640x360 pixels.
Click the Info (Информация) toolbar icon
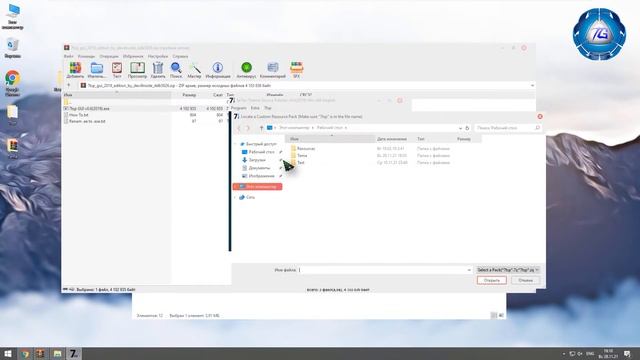pyautogui.click(x=218, y=70)
